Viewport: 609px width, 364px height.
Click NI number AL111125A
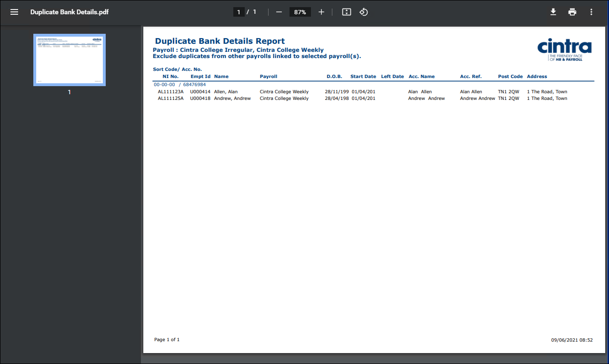point(170,98)
